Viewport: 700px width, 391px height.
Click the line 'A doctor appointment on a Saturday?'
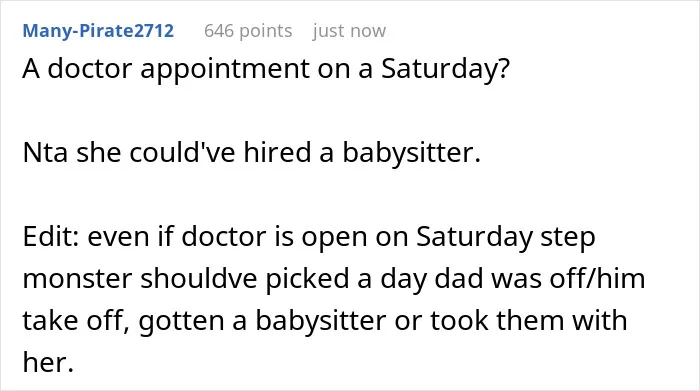(266, 70)
